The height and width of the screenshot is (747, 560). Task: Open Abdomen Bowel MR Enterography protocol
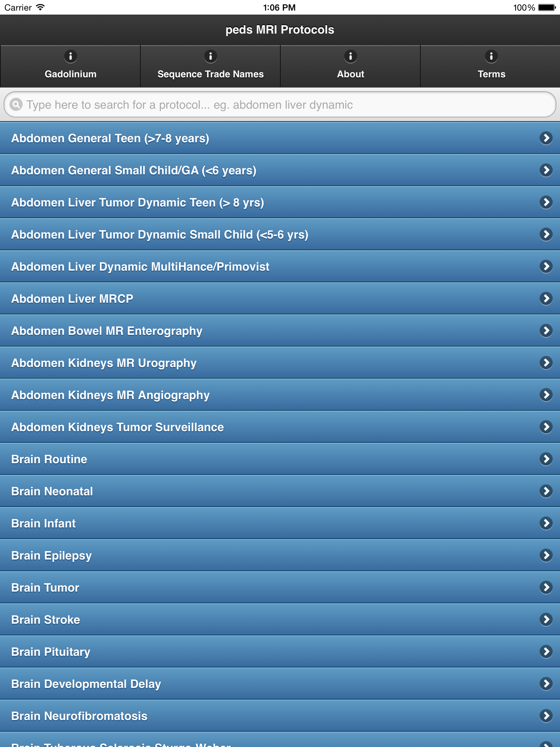coord(280,330)
